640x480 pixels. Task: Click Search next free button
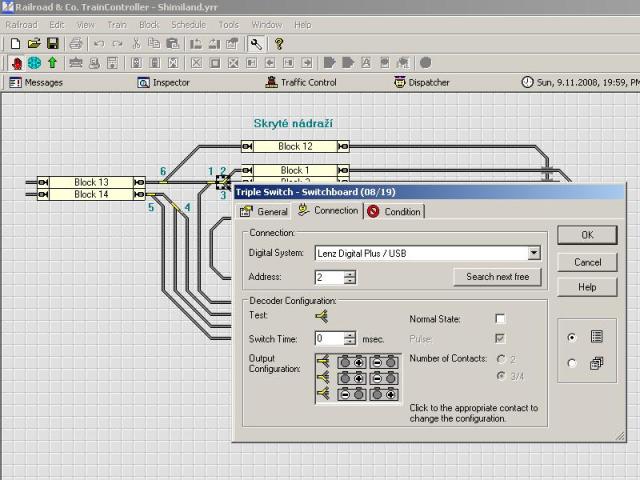click(498, 277)
